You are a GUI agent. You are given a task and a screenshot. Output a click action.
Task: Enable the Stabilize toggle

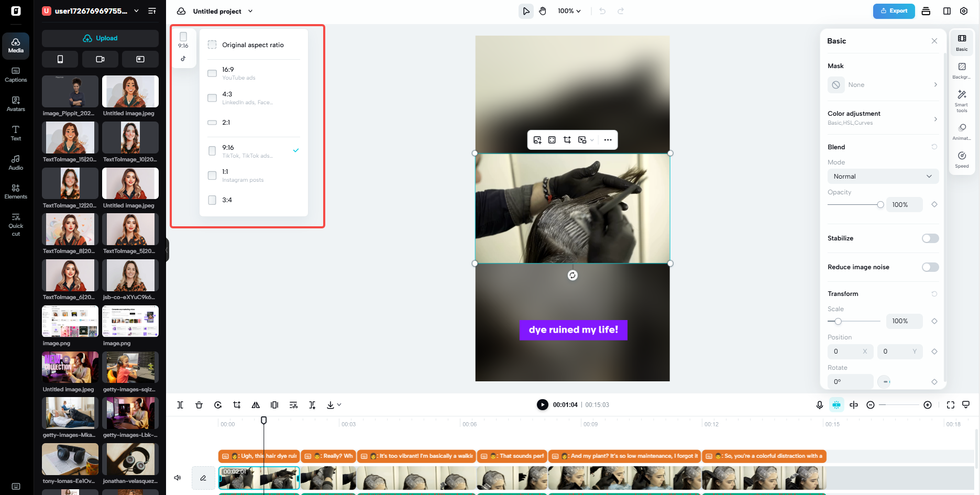930,238
